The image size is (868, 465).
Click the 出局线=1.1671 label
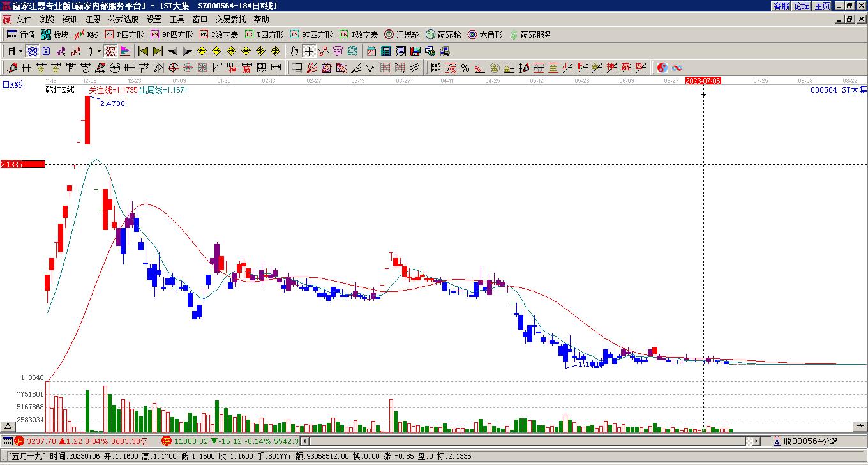pos(163,90)
